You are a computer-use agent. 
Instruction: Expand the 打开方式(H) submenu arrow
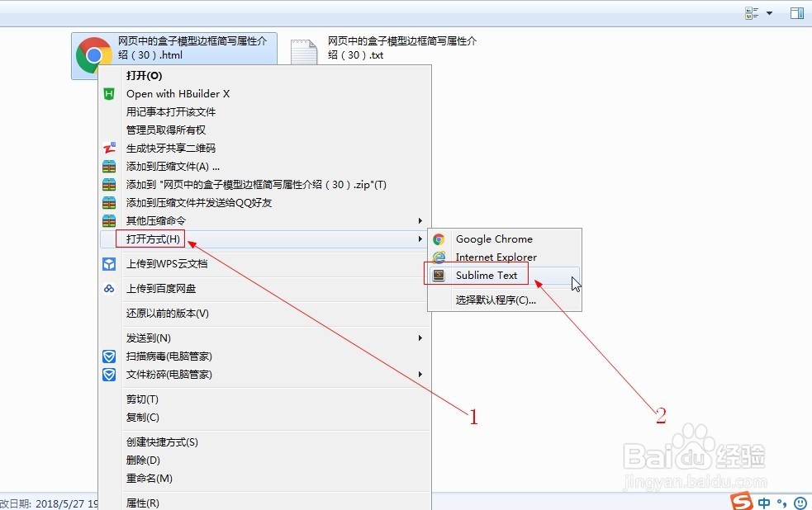point(420,239)
